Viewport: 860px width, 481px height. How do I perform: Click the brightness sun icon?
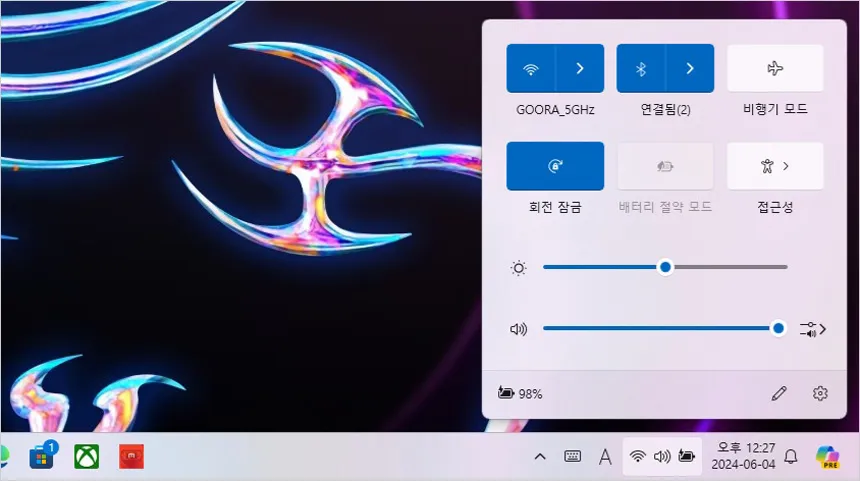coord(518,268)
